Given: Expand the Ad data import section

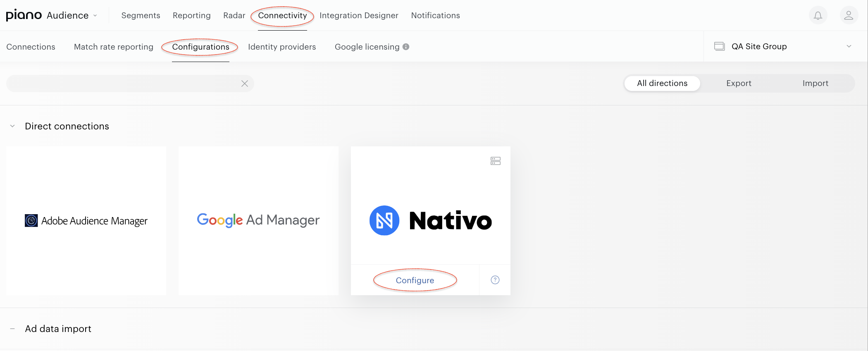Looking at the screenshot, I should pyautogui.click(x=12, y=329).
